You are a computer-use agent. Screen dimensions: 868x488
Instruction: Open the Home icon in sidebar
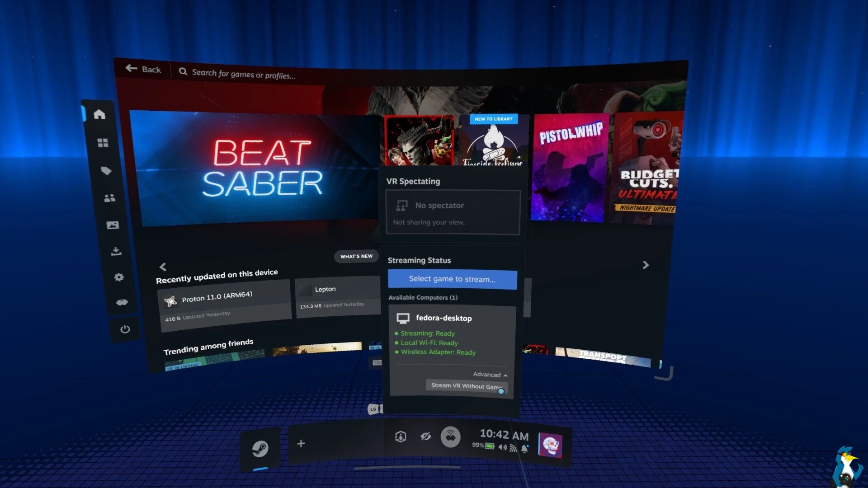[x=99, y=114]
